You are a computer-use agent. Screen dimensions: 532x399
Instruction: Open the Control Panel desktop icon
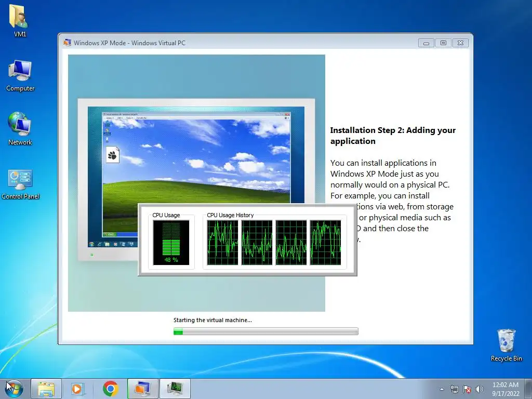pyautogui.click(x=20, y=184)
